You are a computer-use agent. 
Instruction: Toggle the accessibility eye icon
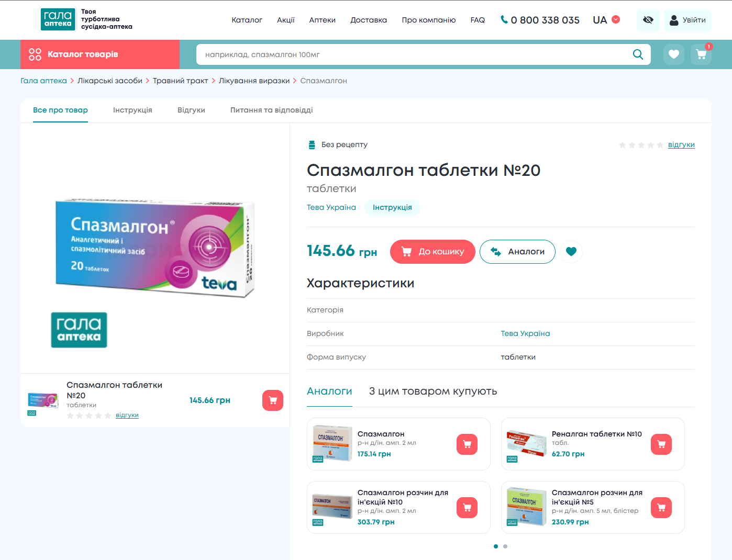[648, 20]
